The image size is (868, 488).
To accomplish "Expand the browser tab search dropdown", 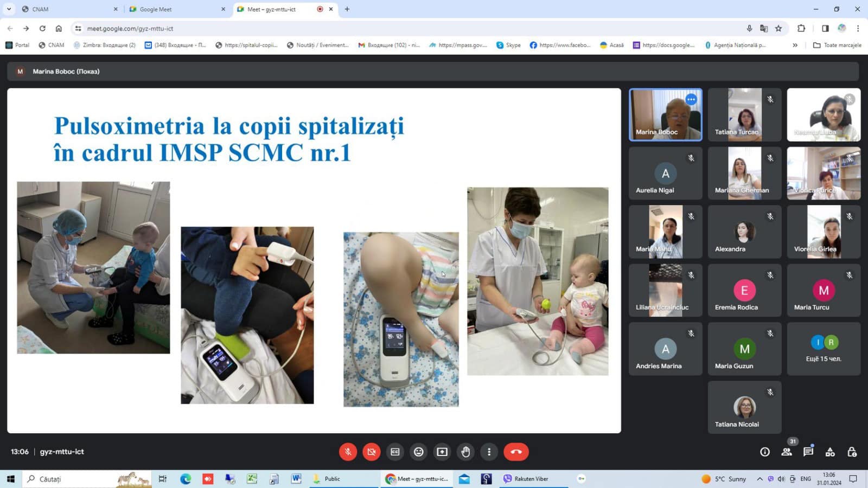I will click(9, 9).
